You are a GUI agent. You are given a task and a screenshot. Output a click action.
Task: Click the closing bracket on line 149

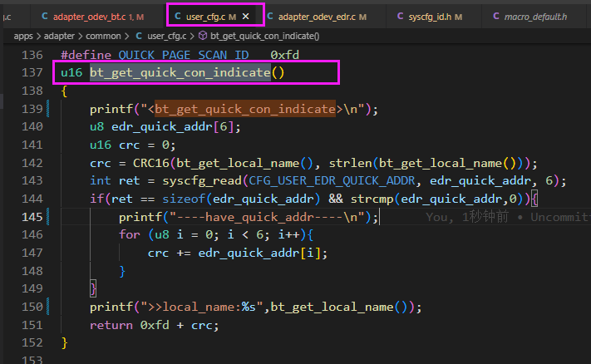[93, 288]
